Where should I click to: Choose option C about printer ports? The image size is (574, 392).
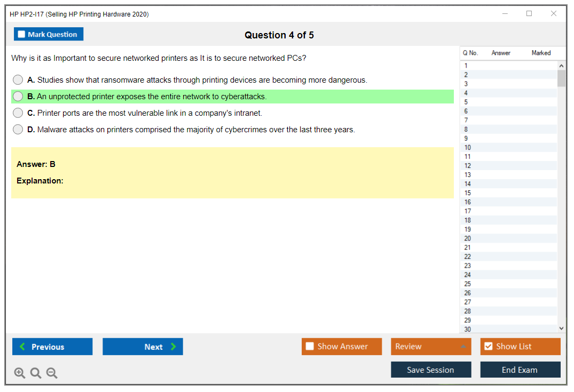[x=18, y=113]
